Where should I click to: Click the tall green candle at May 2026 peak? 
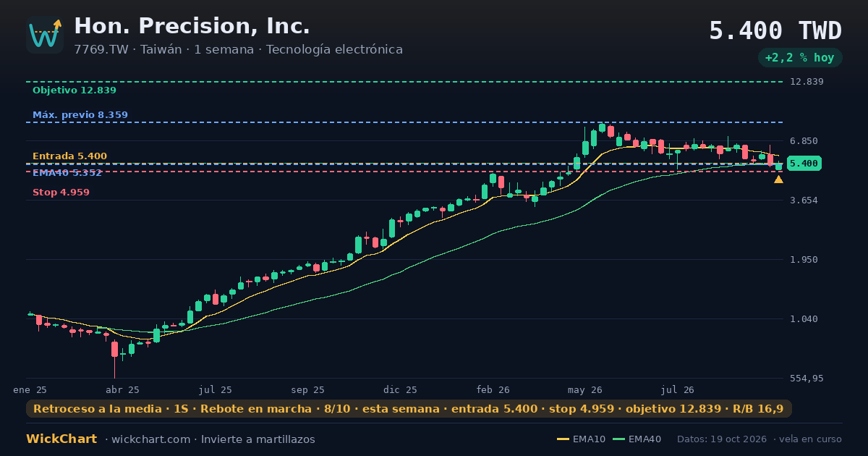click(x=585, y=147)
